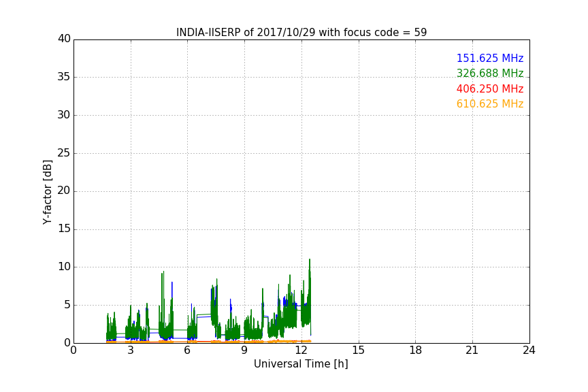
Task: Select the red 406.250 MHz legend label
Action: [x=490, y=88]
